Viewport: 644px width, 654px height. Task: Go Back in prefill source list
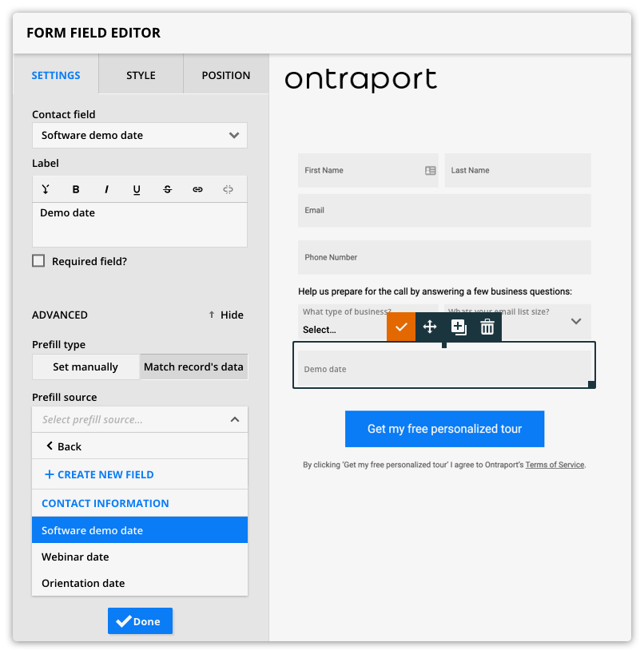coord(64,446)
